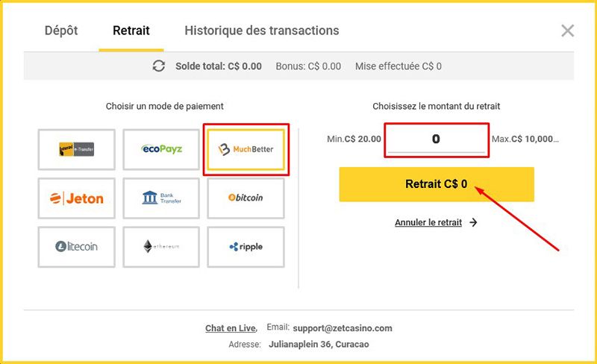This screenshot has height=364, width=597.
Task: Open the Retrait tab
Action: [131, 31]
